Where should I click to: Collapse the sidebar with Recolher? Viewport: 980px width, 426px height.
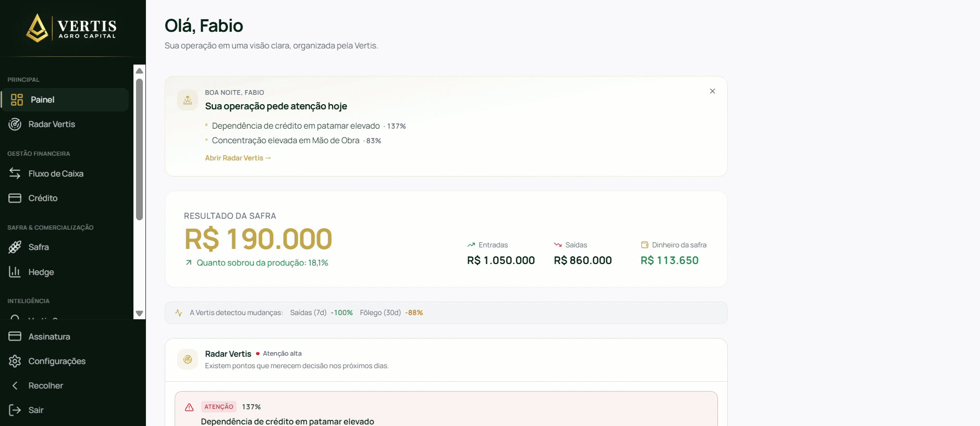tap(72, 385)
